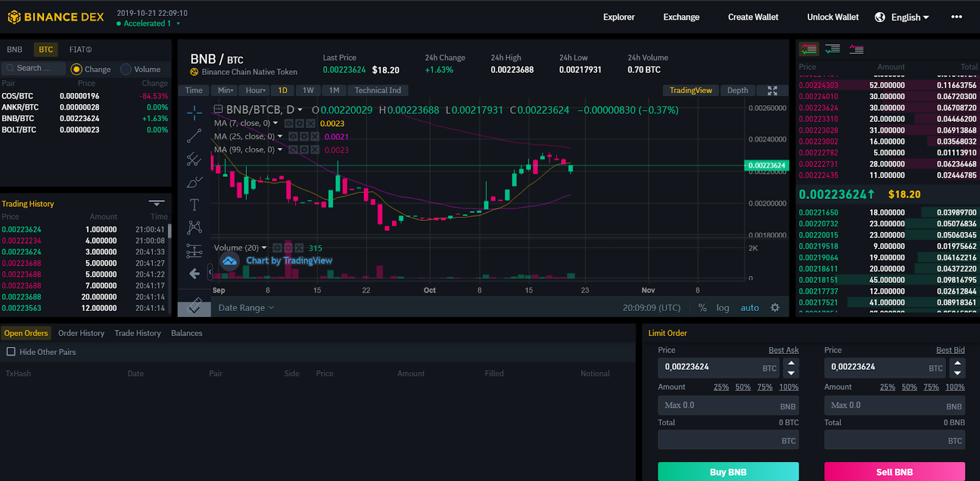Viewport: 980px width, 481px height.
Task: Open the Accelerated 1 node dropdown
Action: 148,23
